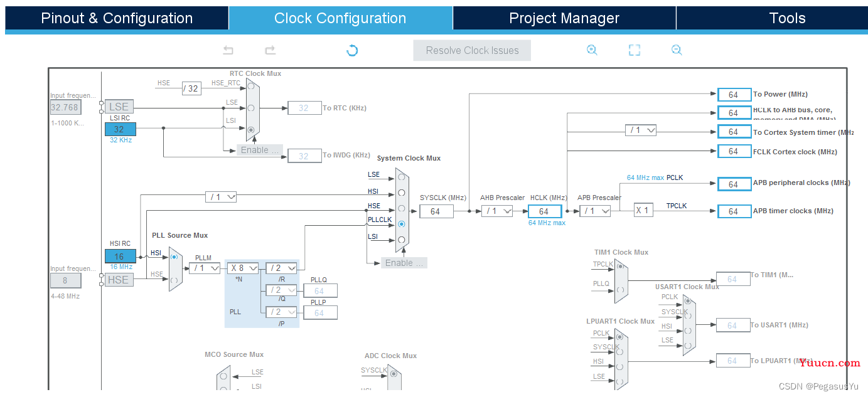Open the HSI /1 divider dropdown

(x=221, y=197)
